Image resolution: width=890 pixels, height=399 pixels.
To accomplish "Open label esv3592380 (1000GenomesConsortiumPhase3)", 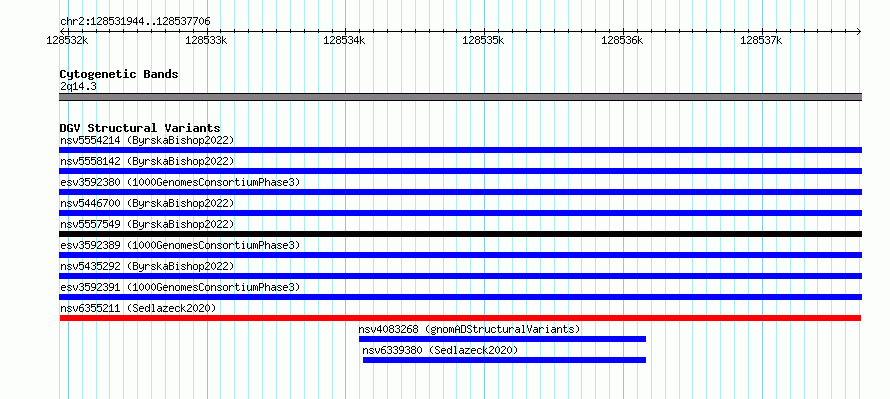I will [x=180, y=182].
